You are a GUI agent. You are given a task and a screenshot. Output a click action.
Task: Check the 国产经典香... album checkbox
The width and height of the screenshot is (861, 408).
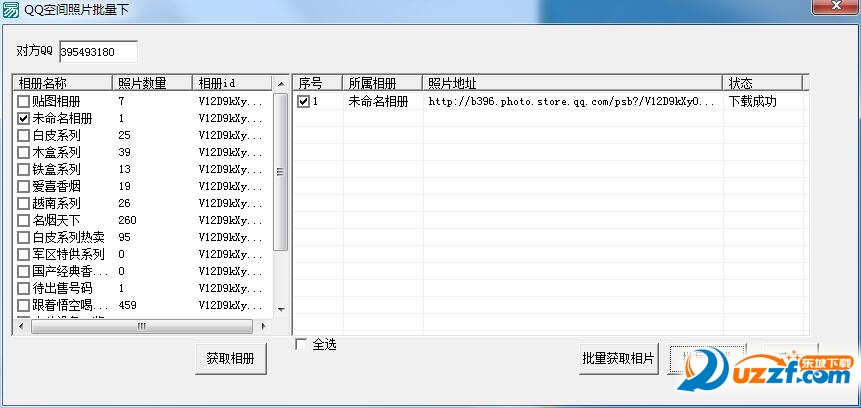(x=23, y=271)
